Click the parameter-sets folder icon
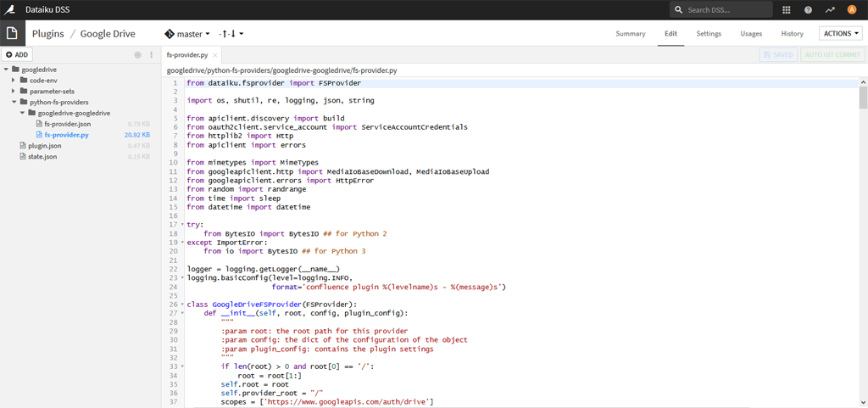868x408 pixels. point(24,92)
